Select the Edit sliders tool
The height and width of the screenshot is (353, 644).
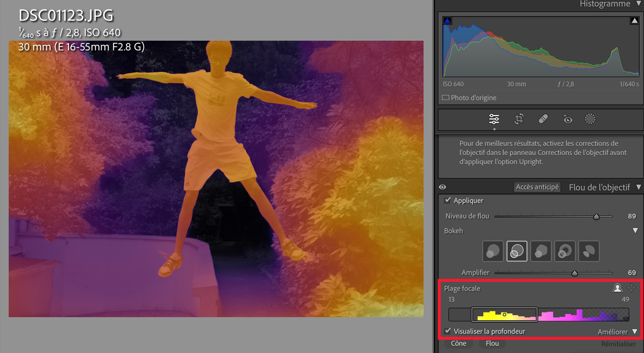494,119
